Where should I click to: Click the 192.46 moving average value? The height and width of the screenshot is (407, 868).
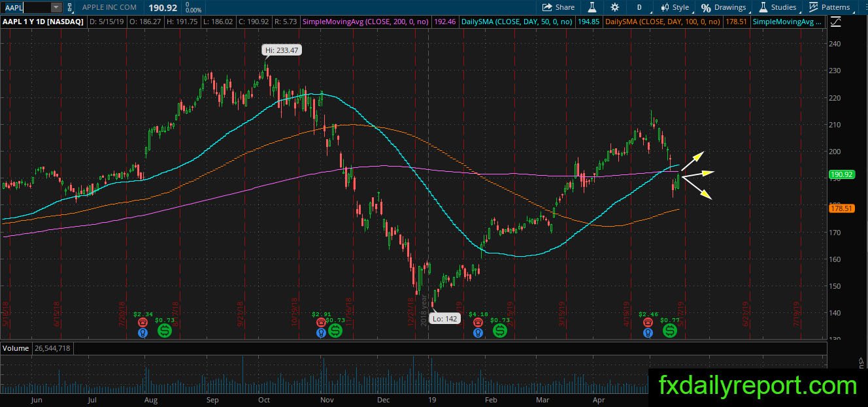[x=444, y=22]
